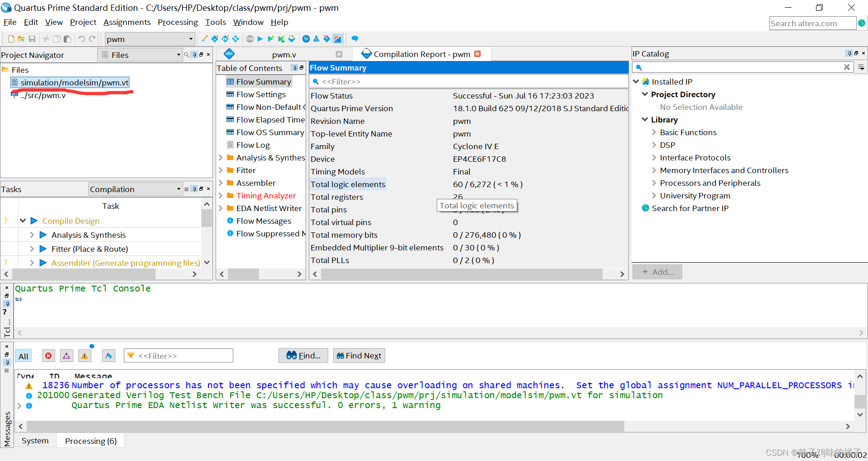Switch to the System messages tab

tap(35, 441)
